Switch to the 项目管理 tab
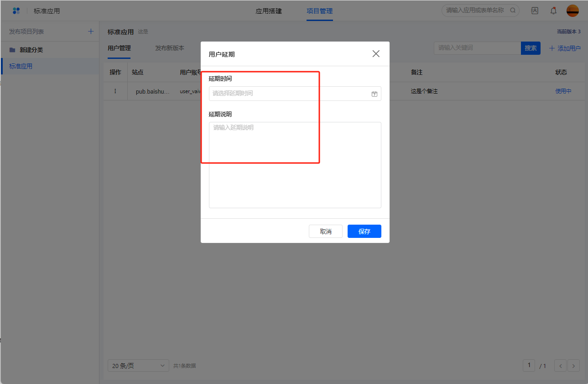This screenshot has height=384, width=588. (x=319, y=11)
